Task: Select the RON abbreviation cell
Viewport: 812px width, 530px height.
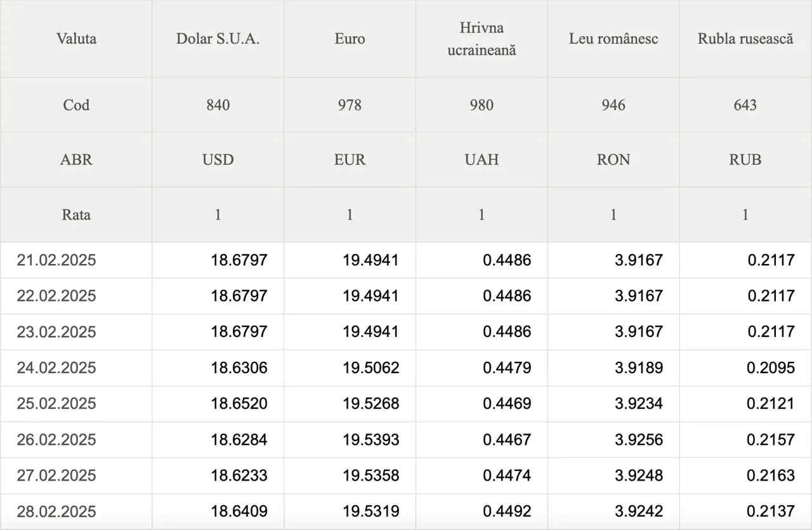Action: (x=613, y=159)
